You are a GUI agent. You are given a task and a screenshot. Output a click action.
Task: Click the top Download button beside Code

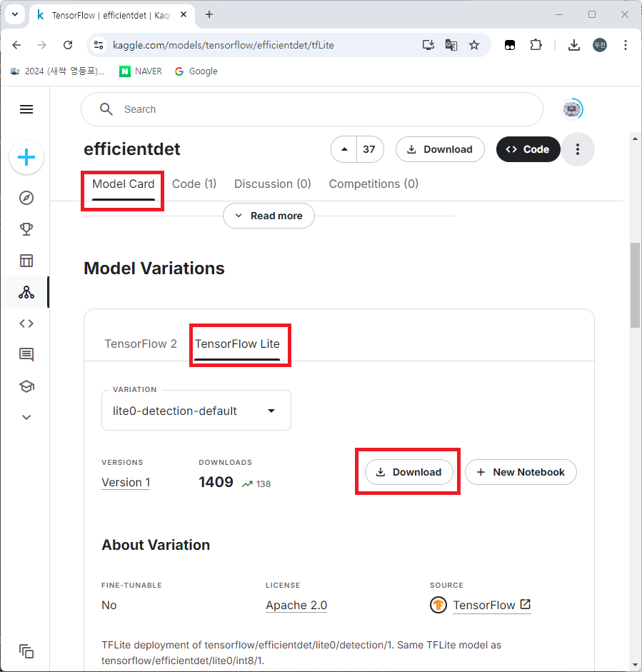click(440, 149)
